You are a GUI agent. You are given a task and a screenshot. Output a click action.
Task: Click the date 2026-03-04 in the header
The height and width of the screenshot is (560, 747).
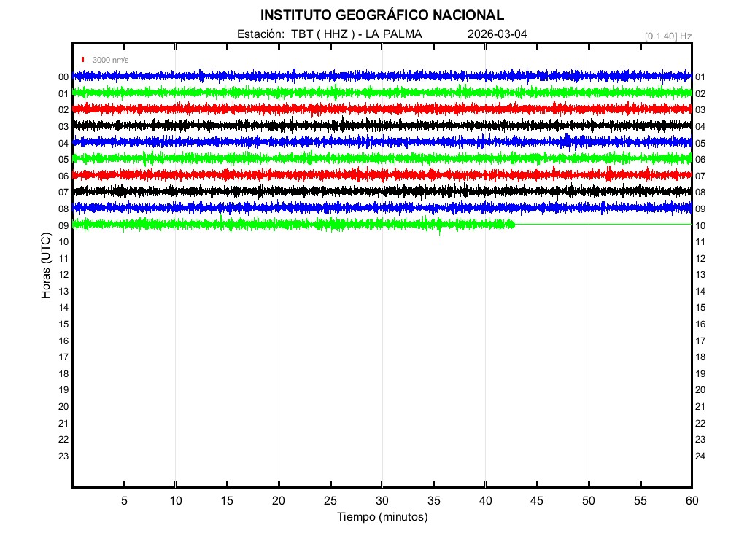(497, 34)
